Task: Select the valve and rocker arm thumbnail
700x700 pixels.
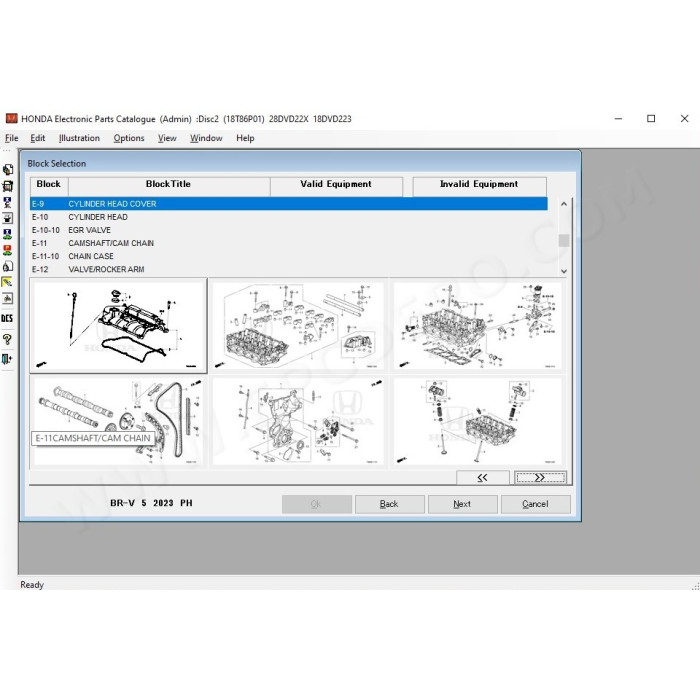Action: [x=478, y=421]
